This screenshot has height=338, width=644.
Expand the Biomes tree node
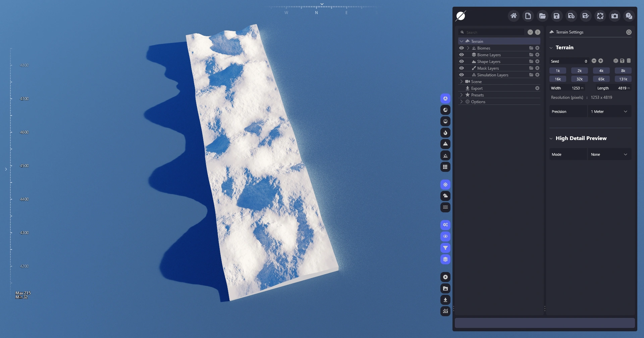click(468, 48)
